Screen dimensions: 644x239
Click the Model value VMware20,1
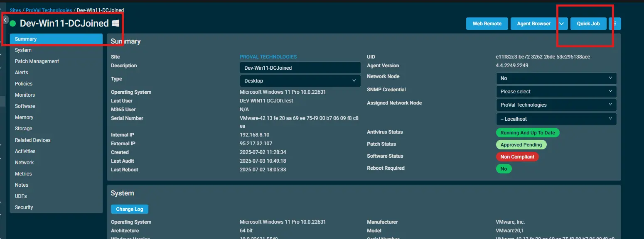pos(510,231)
